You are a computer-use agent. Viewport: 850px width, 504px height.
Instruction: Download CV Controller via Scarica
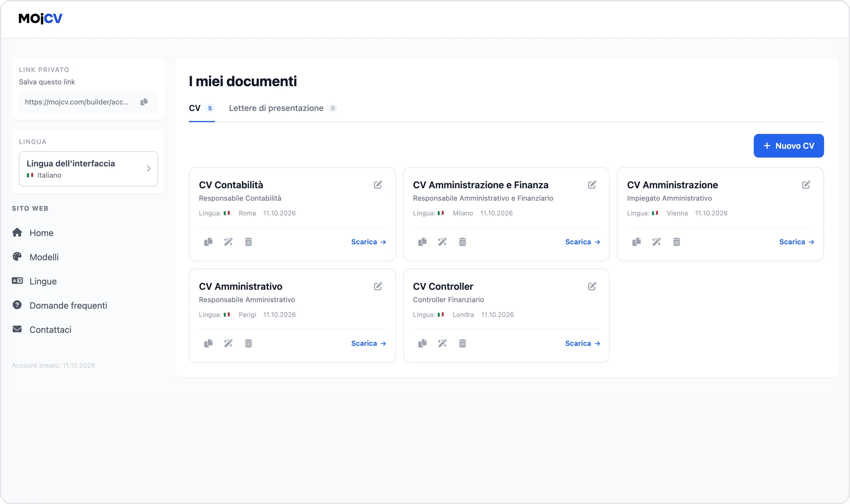tap(583, 344)
